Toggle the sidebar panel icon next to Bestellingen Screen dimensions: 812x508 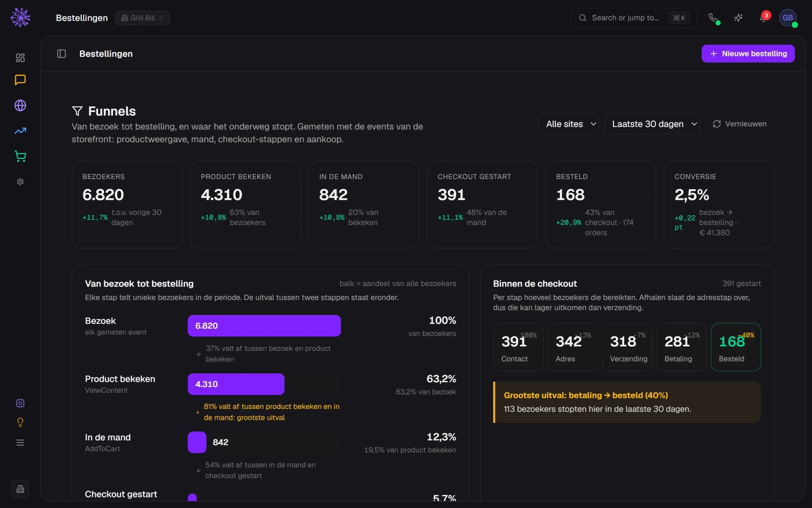point(61,54)
